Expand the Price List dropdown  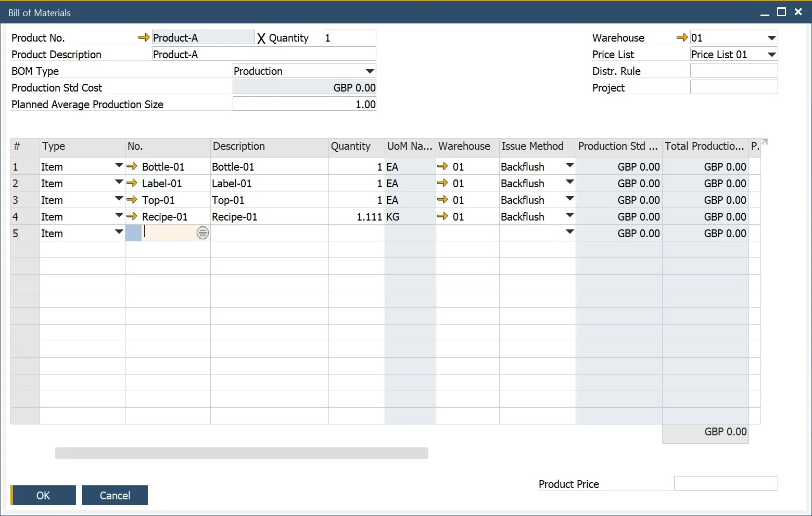click(771, 55)
